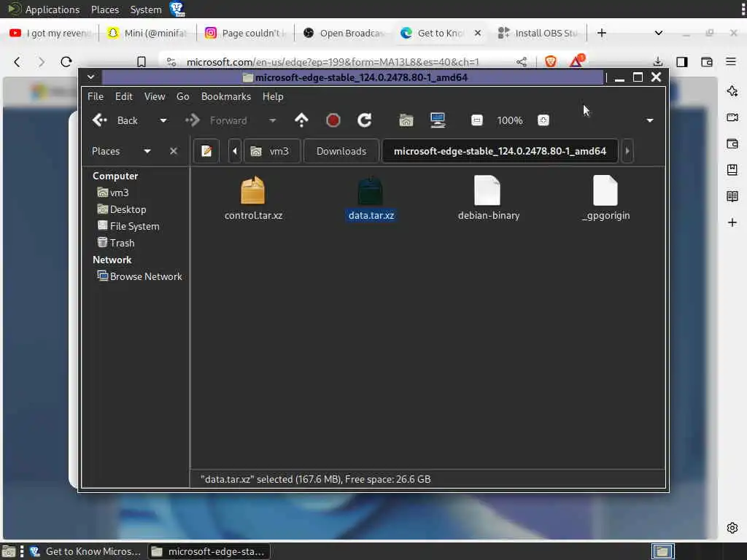The height and width of the screenshot is (560, 747).
Task: Open the File menu
Action: coord(96,96)
